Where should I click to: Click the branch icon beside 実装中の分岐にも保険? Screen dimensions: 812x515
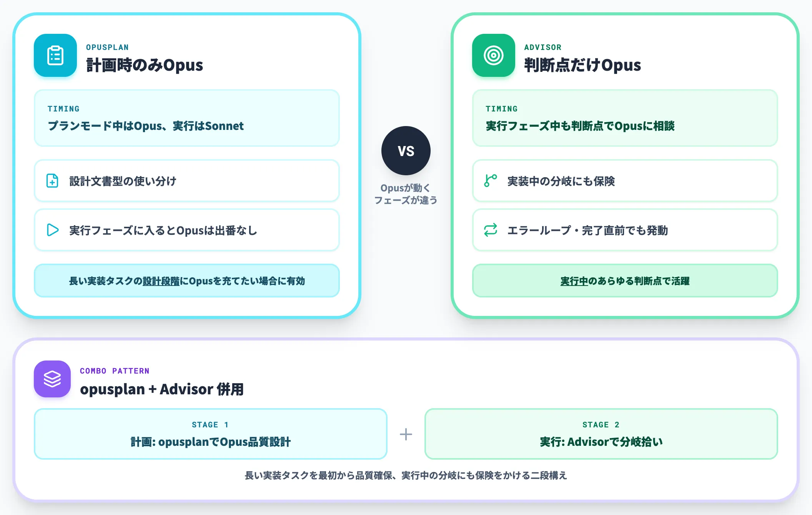pos(491,181)
